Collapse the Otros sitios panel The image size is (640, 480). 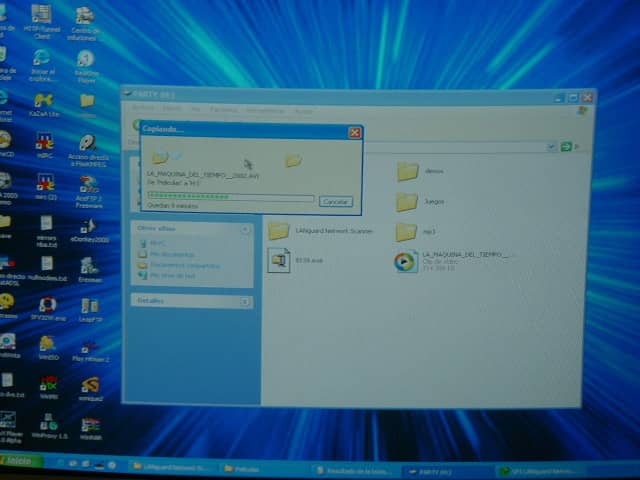click(245, 229)
